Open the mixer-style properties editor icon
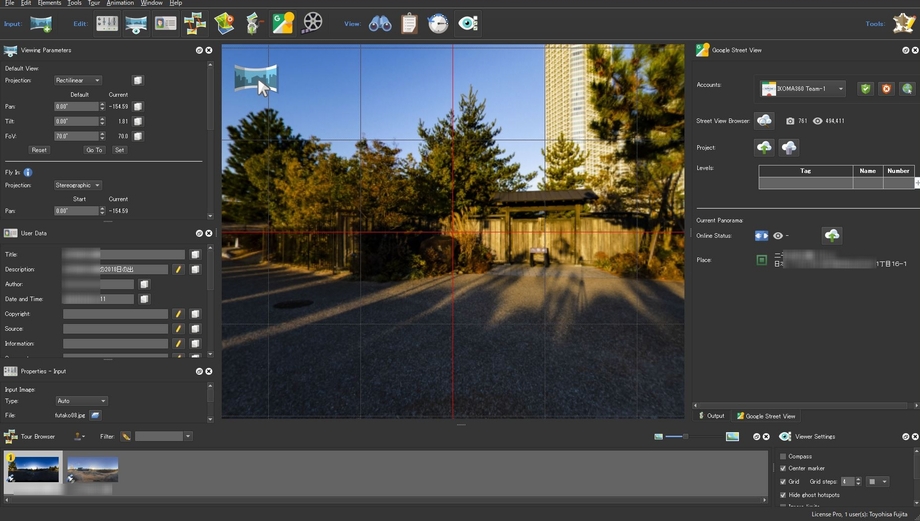 click(107, 23)
